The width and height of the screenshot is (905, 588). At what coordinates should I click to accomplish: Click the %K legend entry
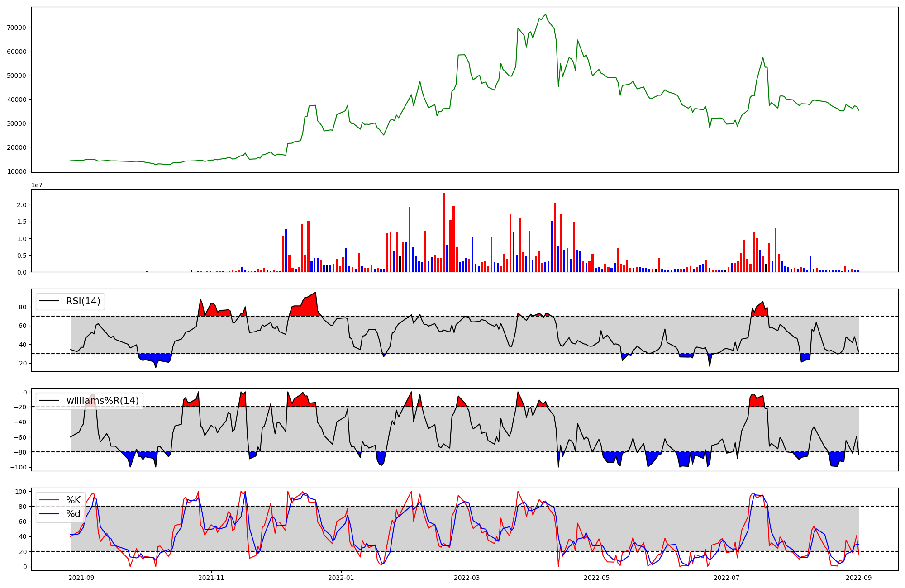pos(73,500)
